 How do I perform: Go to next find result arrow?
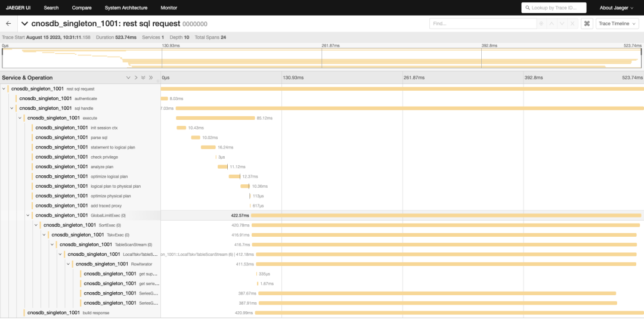[562, 24]
